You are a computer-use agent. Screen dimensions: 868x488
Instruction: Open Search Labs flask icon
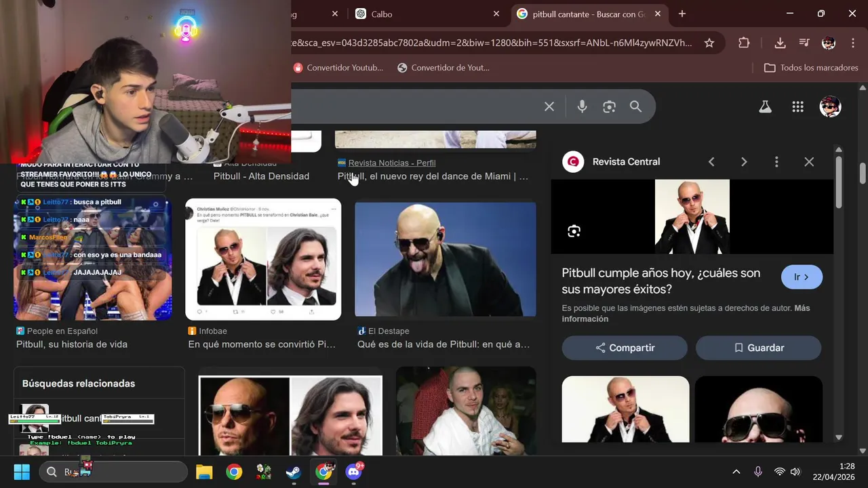765,106
